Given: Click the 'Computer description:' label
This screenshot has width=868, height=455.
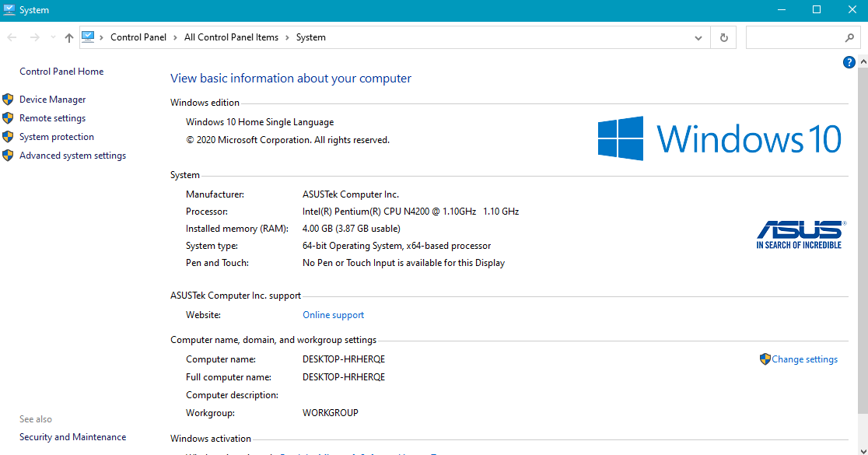Looking at the screenshot, I should 232,395.
